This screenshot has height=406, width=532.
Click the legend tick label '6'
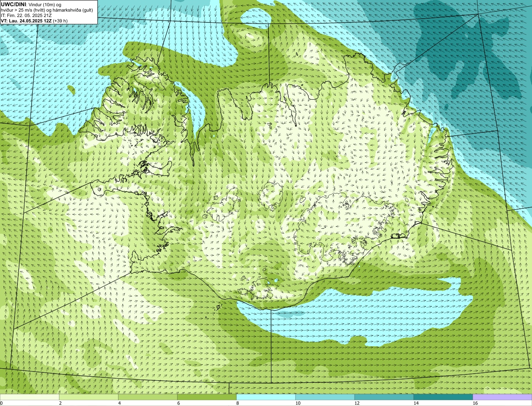tap(179, 403)
